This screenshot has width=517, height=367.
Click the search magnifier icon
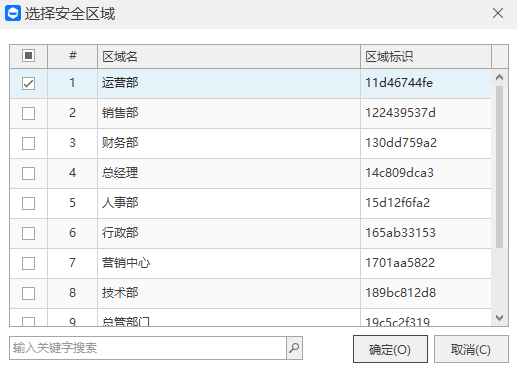click(x=294, y=348)
